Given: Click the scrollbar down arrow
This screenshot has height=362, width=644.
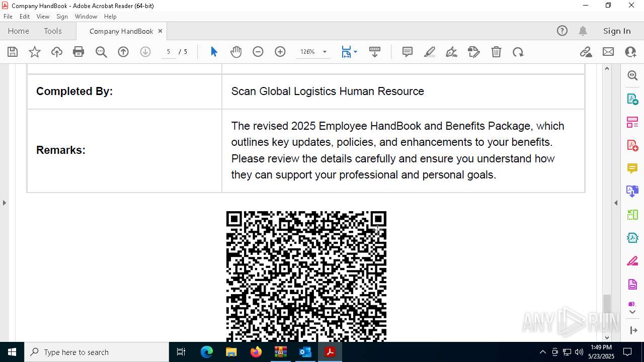Looking at the screenshot, I should tap(607, 337).
